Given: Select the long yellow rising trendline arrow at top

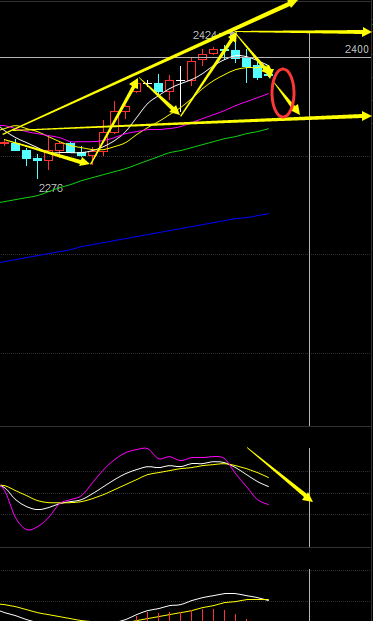Looking at the screenshot, I should (150, 66).
